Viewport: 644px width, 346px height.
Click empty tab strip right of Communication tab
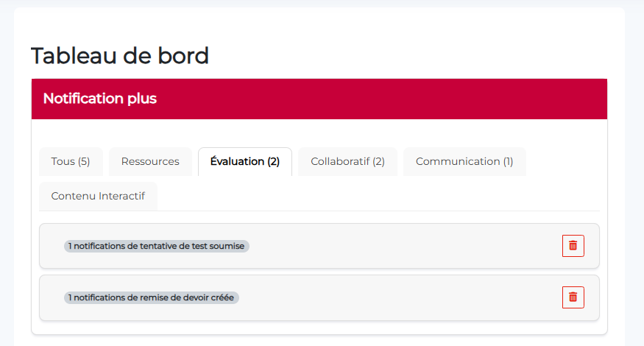563,162
